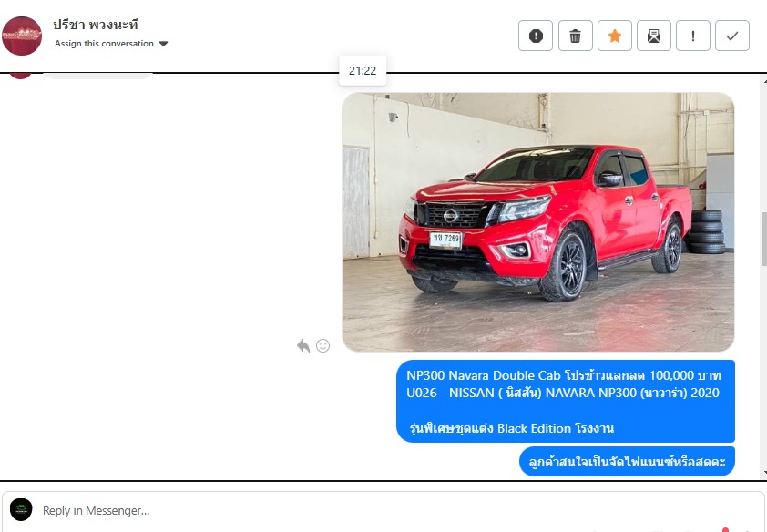Open the red Nissan Navara photo
This screenshot has width=767, height=532.
pyautogui.click(x=537, y=221)
